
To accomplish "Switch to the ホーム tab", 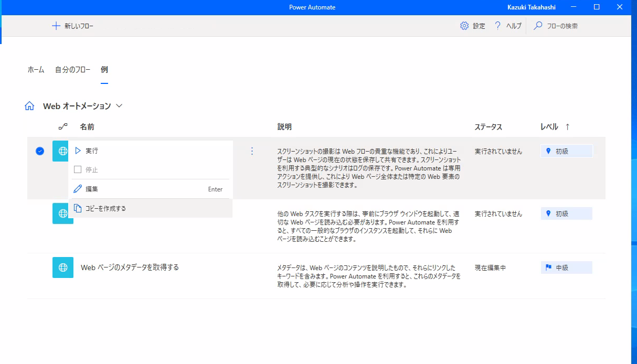I will pyautogui.click(x=35, y=69).
